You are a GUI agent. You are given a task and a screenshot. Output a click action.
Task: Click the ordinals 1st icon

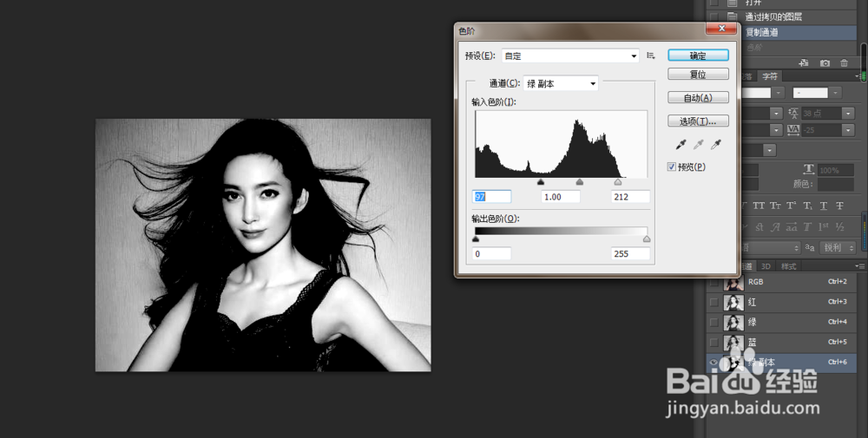[x=824, y=226]
